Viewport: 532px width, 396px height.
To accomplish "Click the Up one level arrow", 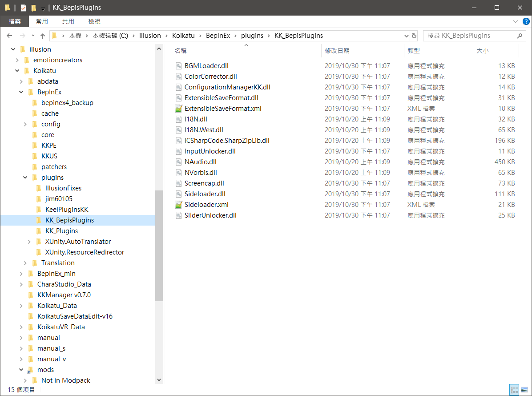I will click(x=43, y=36).
